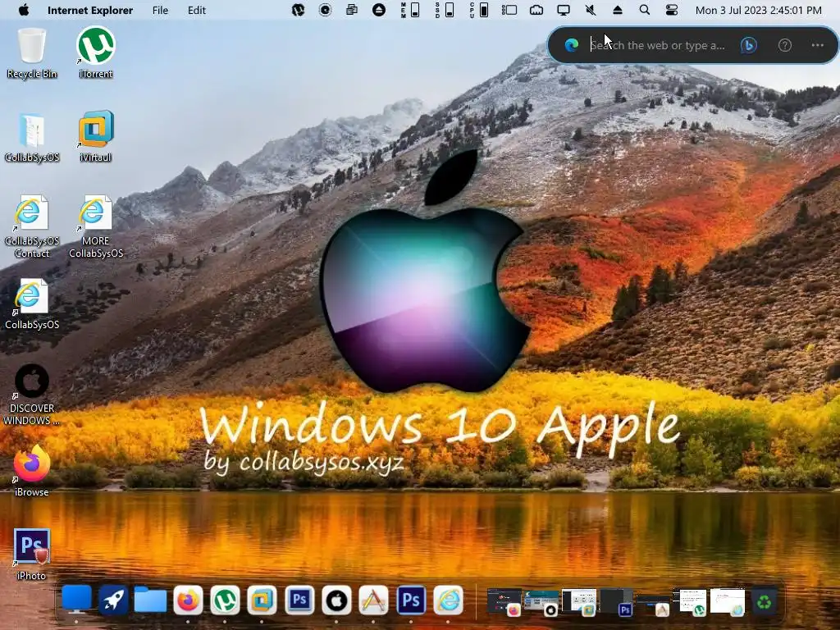Open the Apple logo app in dock
Viewport: 840px width, 630px height.
336,600
